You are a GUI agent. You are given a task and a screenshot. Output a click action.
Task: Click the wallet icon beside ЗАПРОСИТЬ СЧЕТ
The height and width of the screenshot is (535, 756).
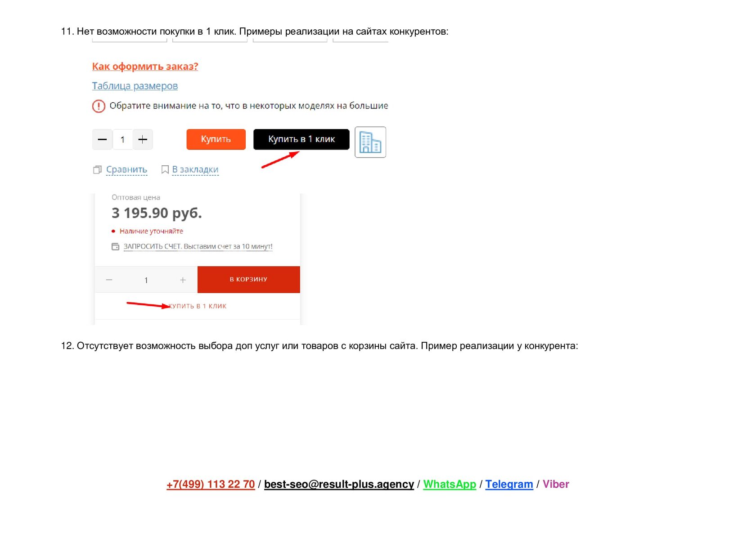(x=116, y=247)
